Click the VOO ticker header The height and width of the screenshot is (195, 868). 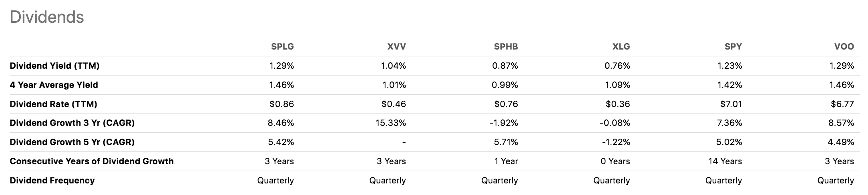[844, 47]
